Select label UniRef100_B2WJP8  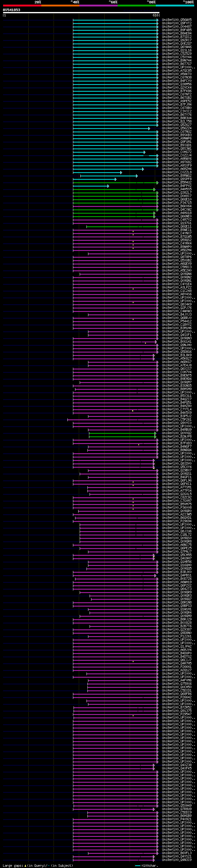[x=177, y=436]
